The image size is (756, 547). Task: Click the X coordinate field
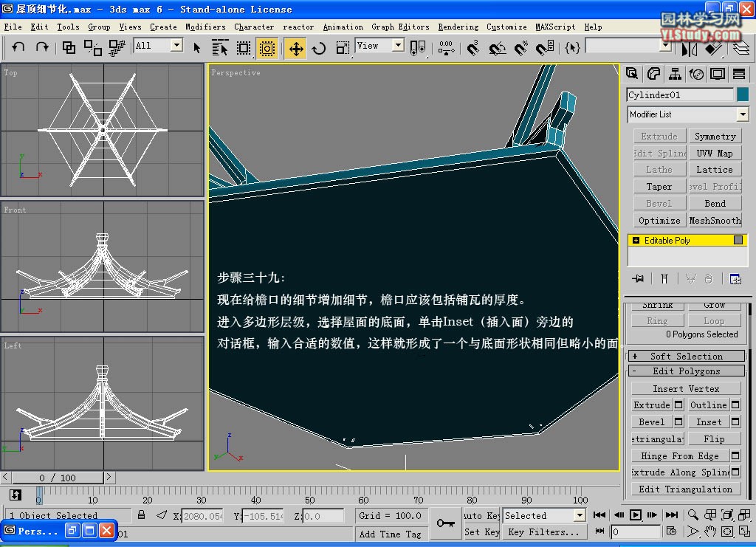(x=202, y=516)
